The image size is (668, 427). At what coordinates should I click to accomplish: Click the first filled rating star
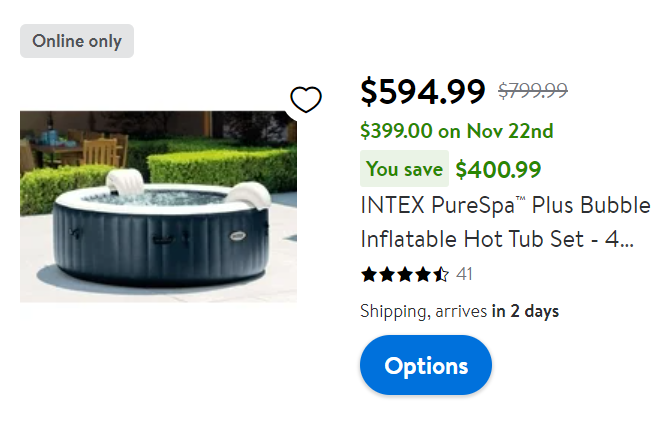(369, 274)
